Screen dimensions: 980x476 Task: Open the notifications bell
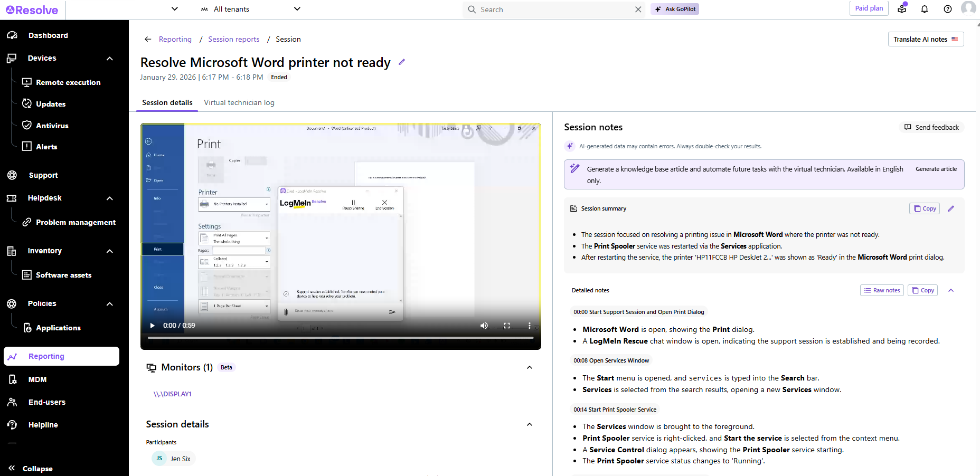pyautogui.click(x=925, y=9)
